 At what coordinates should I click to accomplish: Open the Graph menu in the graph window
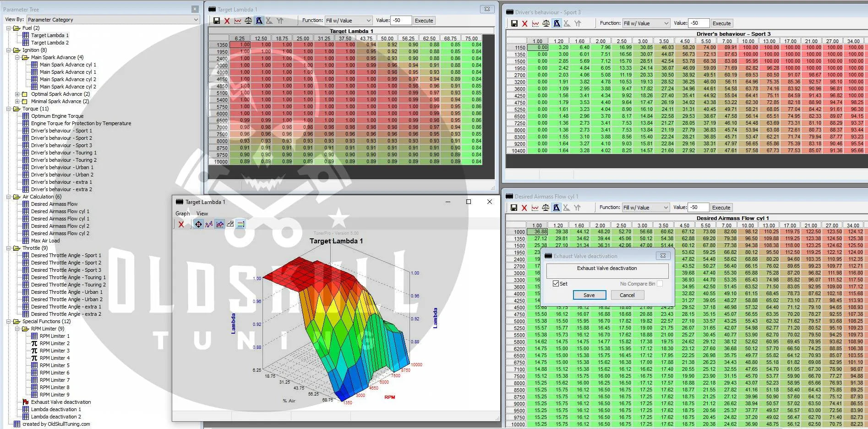click(182, 214)
